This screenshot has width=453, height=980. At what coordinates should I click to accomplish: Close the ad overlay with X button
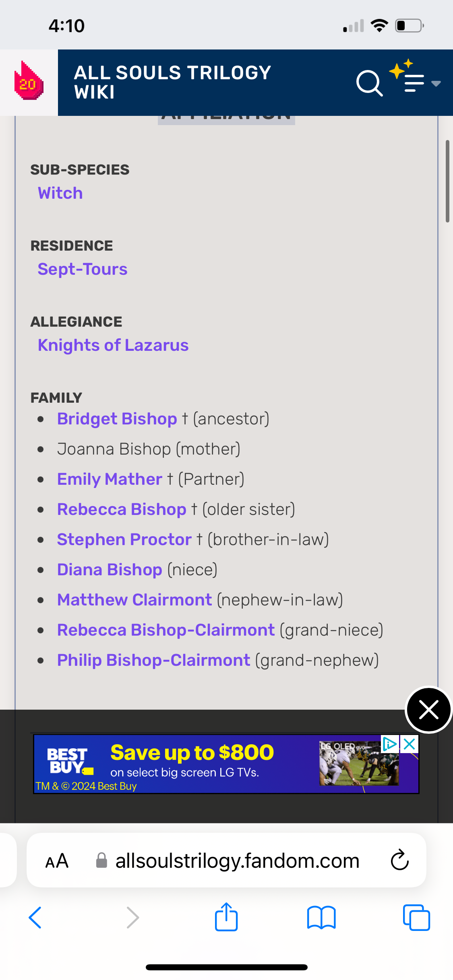click(428, 709)
